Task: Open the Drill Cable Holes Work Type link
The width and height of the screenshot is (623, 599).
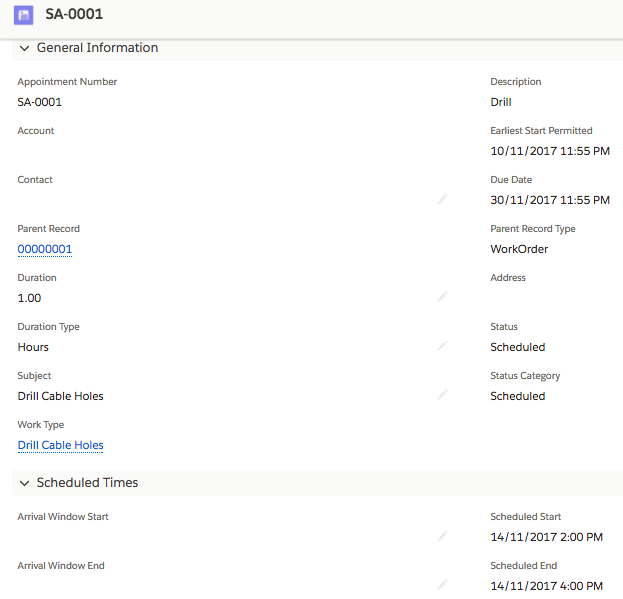Action: (x=60, y=445)
